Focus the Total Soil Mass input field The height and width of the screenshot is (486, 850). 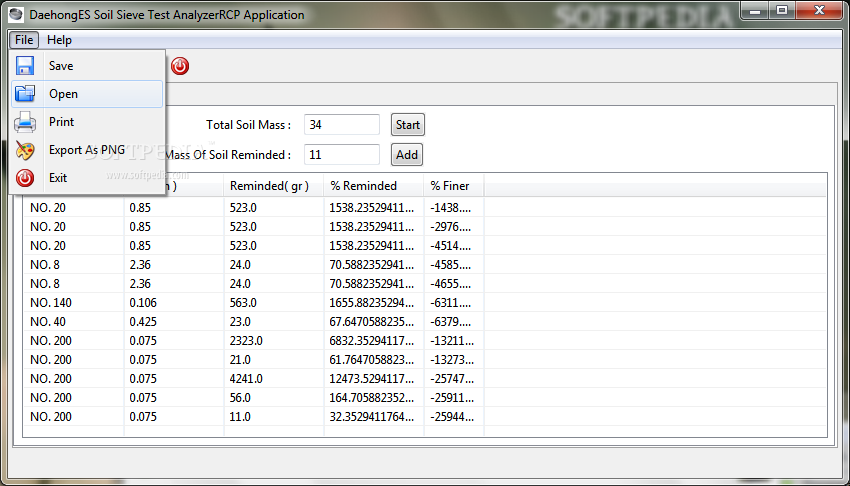tap(342, 125)
